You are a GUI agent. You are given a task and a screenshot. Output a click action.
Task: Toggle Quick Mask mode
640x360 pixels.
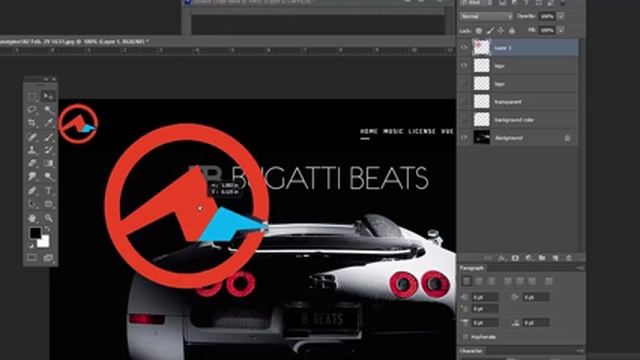tap(32, 258)
